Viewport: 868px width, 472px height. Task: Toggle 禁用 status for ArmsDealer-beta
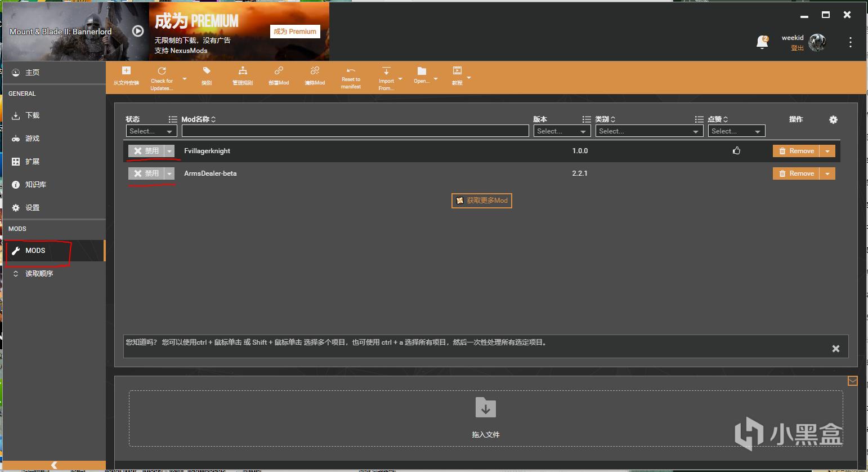point(146,173)
